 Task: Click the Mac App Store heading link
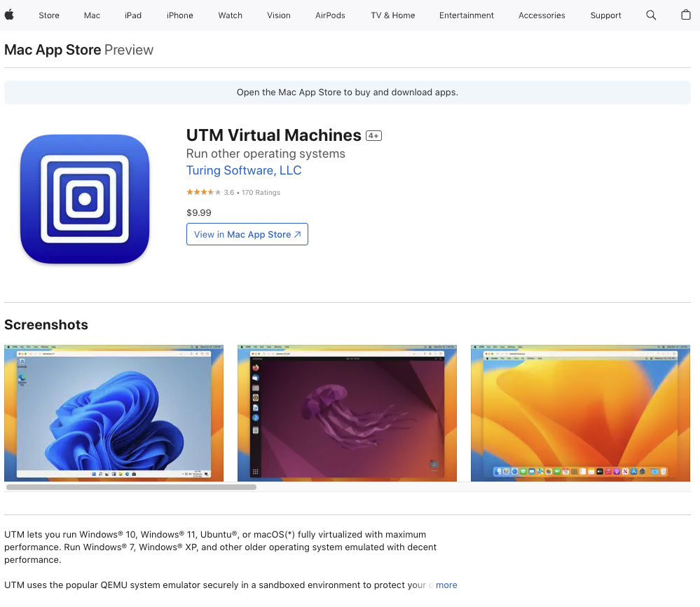click(x=53, y=50)
